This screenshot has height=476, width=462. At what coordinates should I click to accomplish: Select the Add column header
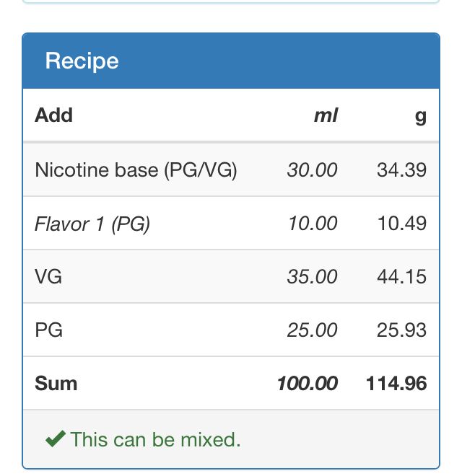point(53,115)
